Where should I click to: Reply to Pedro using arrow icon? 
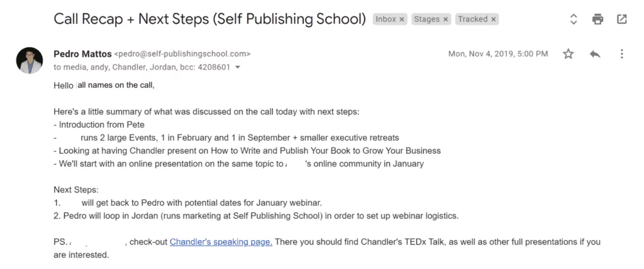click(595, 54)
